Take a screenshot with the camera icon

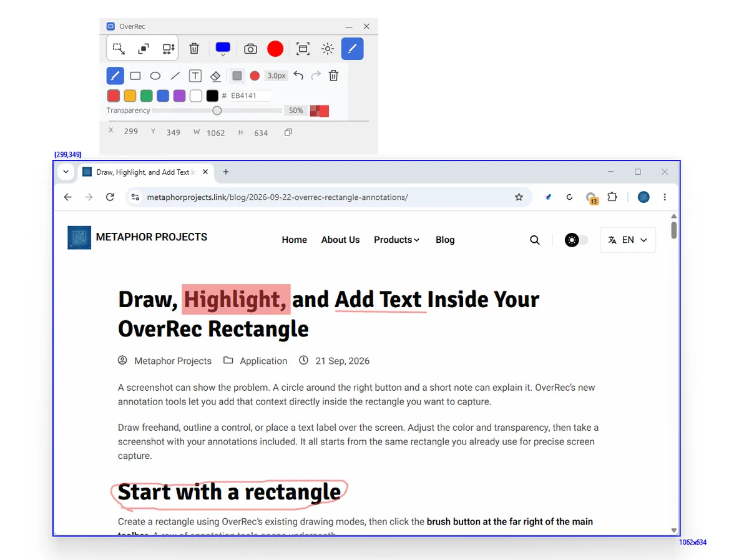250,49
